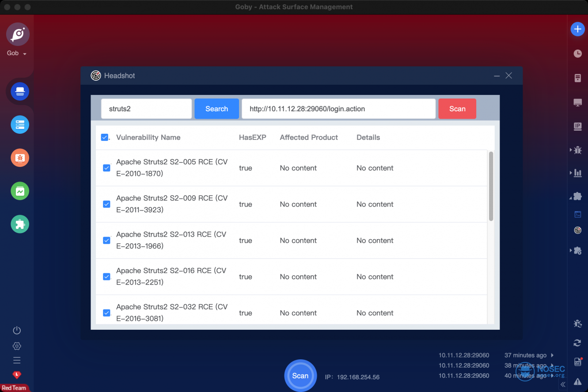Click the red Scan button in Headshot
This screenshot has height=392, width=588.
click(x=457, y=109)
